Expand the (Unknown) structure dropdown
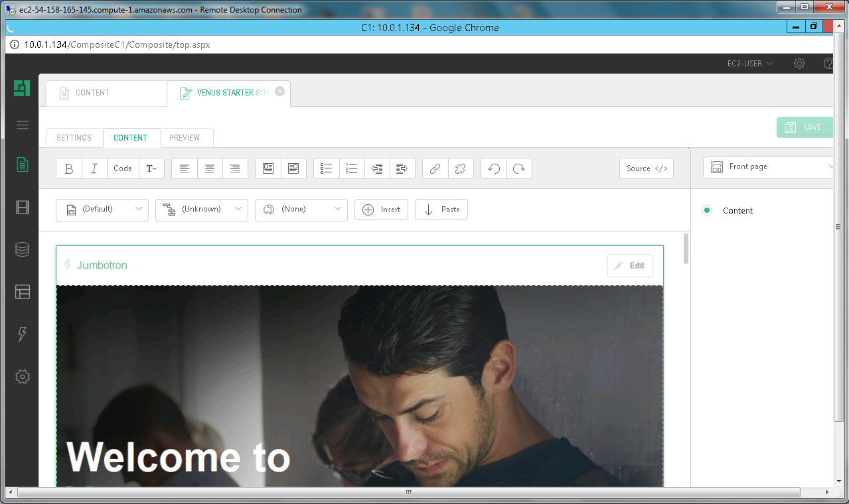849x504 pixels. click(202, 210)
